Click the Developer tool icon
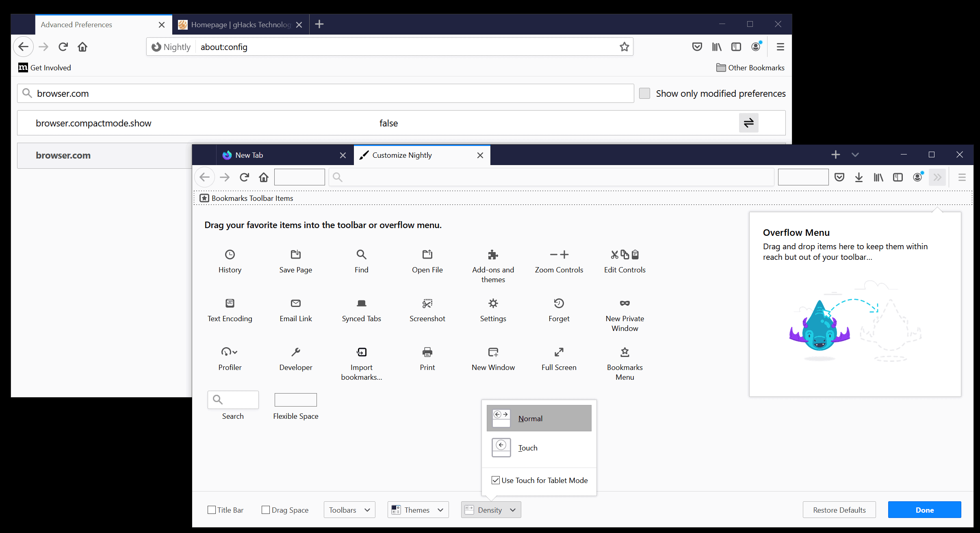Viewport: 980px width, 533px height. (x=295, y=351)
